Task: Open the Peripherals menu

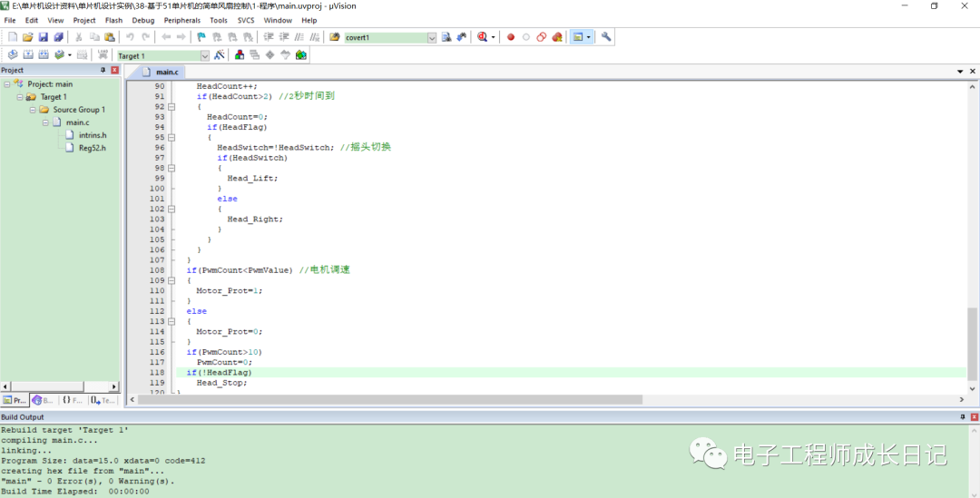Action: coord(181,20)
